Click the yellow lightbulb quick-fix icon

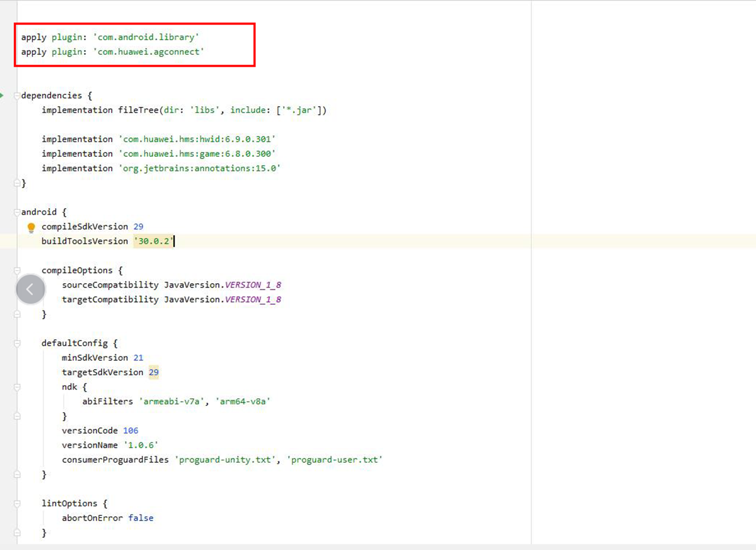(31, 227)
